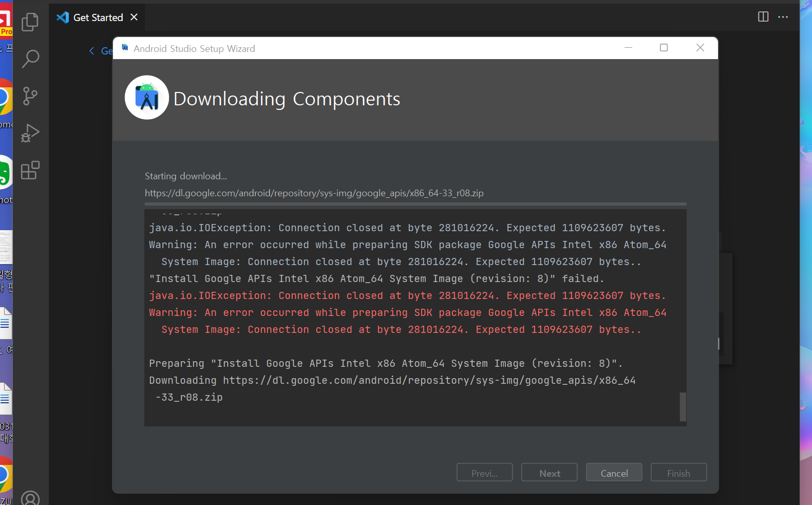The width and height of the screenshot is (812, 505).
Task: Click the Finish button in Setup Wizard
Action: pyautogui.click(x=678, y=473)
